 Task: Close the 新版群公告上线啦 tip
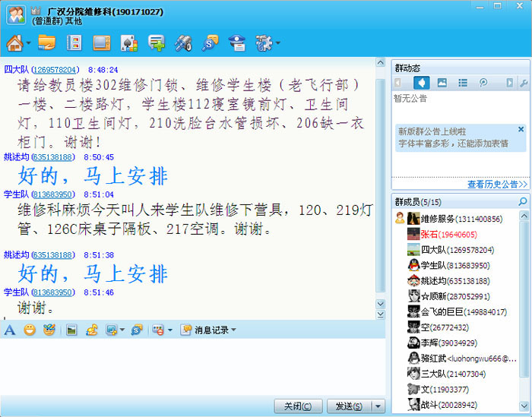(521, 129)
